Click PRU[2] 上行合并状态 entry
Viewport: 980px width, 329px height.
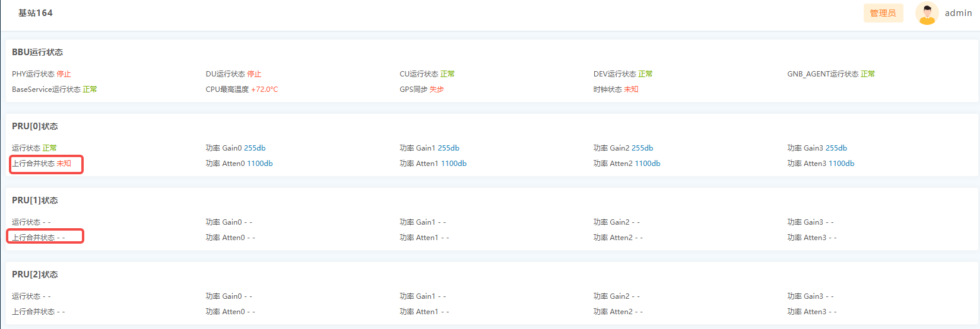tap(39, 312)
